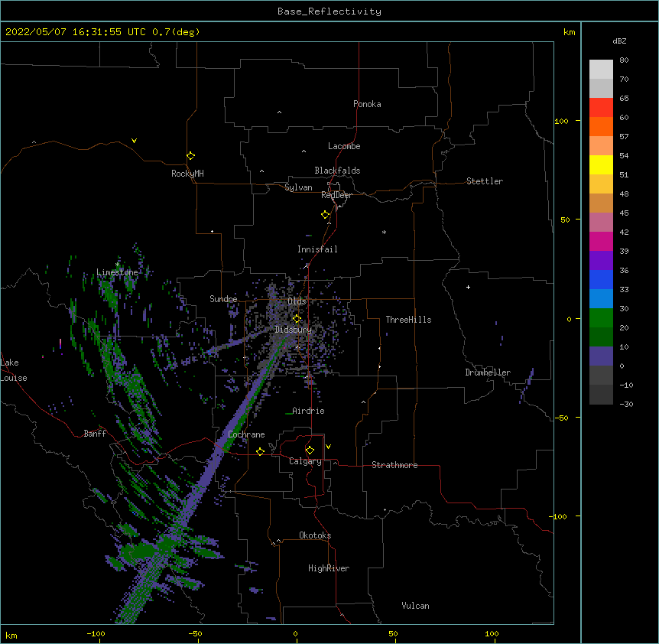The height and width of the screenshot is (644, 659).
Task: Click the Ponoka city label
Action: (367, 104)
